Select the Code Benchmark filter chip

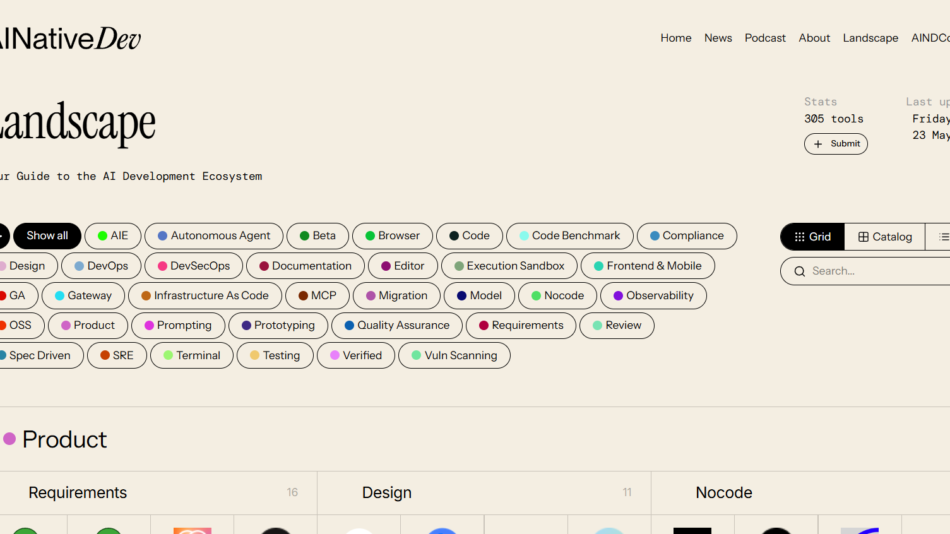tap(569, 236)
